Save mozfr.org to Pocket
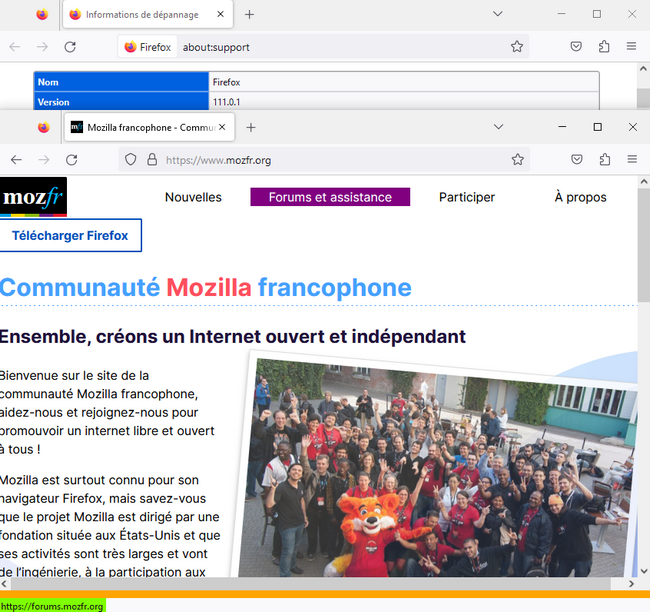This screenshot has width=650, height=612. [x=577, y=159]
